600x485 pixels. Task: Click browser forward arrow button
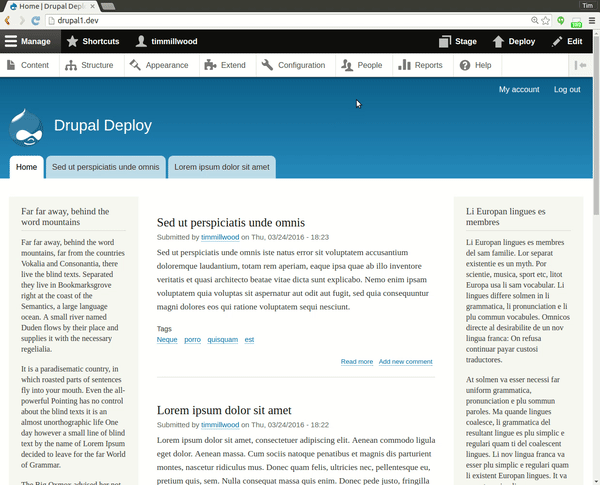22,20
